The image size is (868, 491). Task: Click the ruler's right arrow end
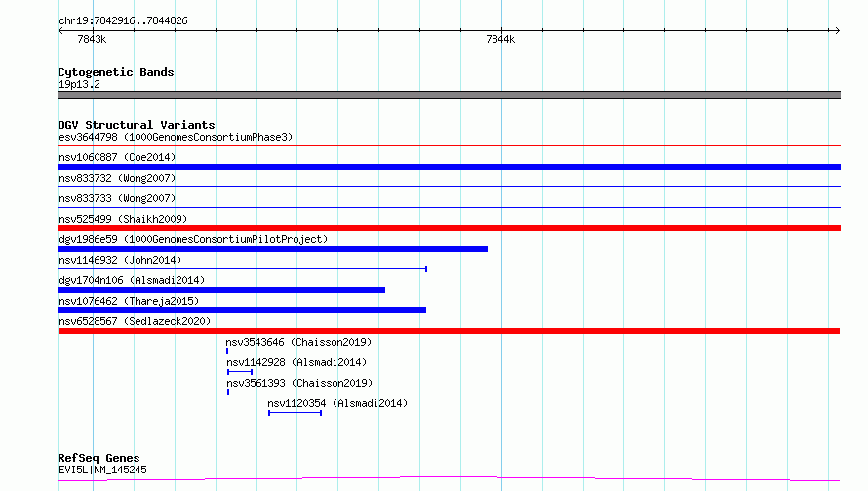(x=837, y=30)
